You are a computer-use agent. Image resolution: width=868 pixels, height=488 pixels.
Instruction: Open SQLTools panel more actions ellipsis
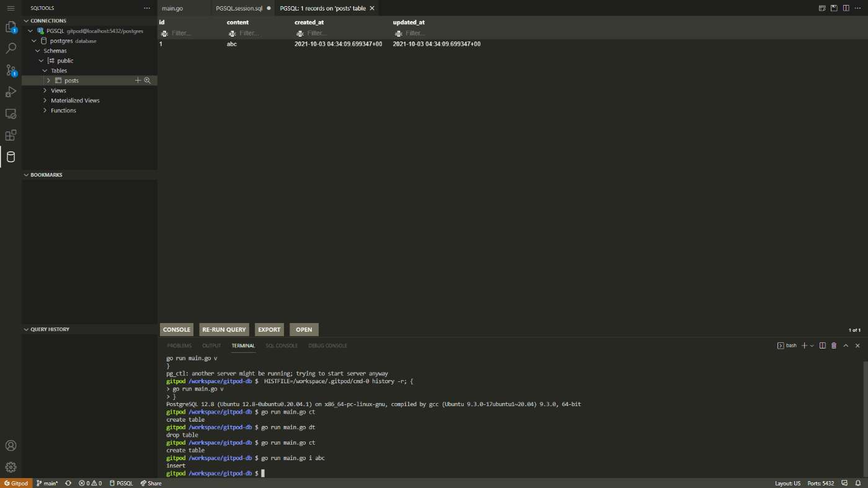(x=147, y=8)
